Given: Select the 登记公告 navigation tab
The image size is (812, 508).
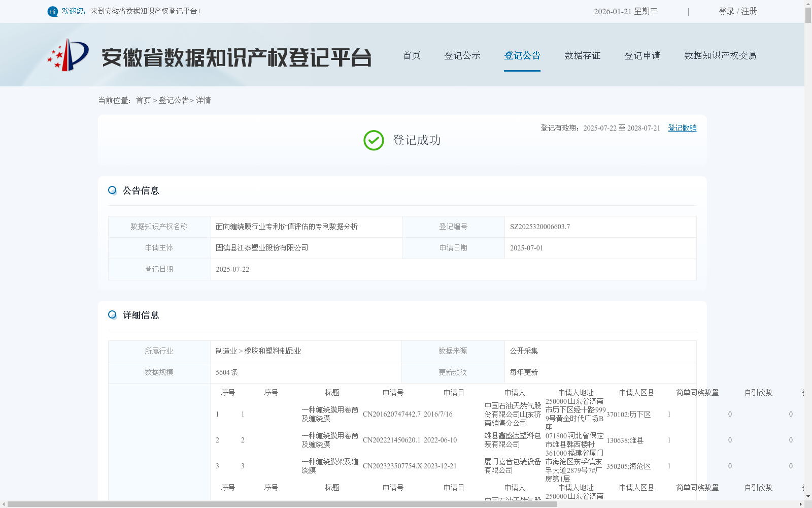Looking at the screenshot, I should point(522,55).
